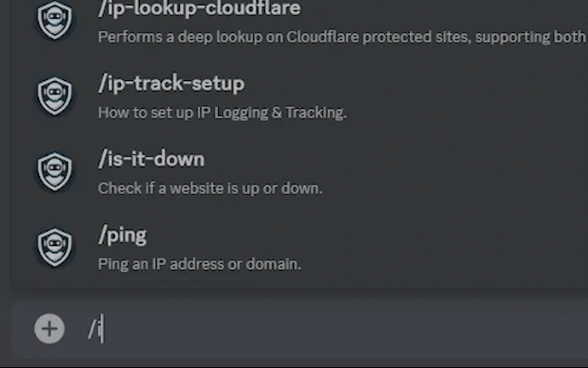Click the word 'domain' in the ping description

272,264
